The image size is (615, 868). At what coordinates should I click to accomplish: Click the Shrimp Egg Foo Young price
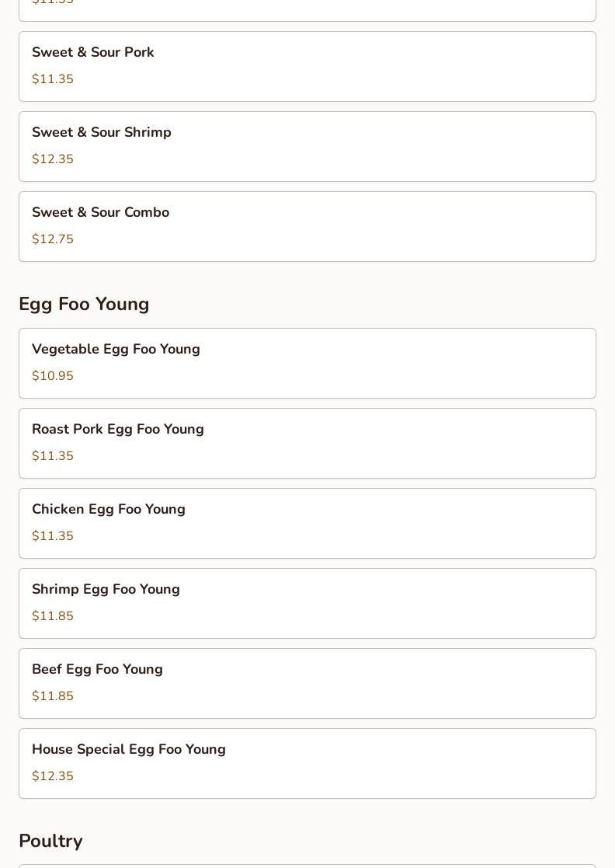[53, 616]
